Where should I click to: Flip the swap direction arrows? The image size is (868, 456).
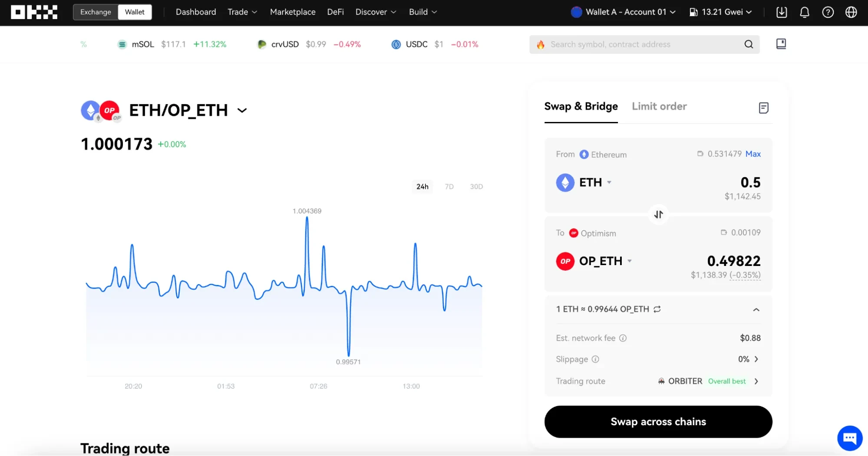click(x=658, y=214)
